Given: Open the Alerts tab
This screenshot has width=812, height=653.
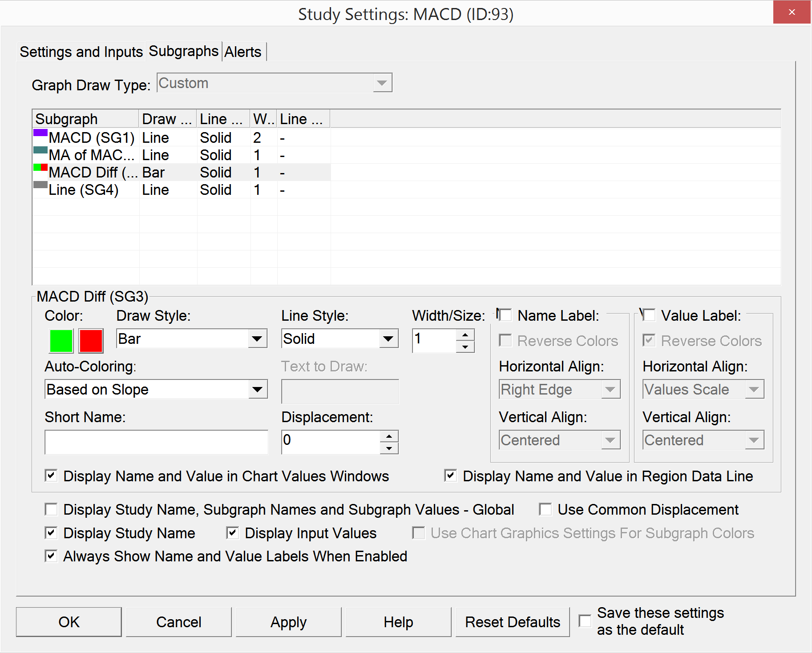Looking at the screenshot, I should click(242, 52).
